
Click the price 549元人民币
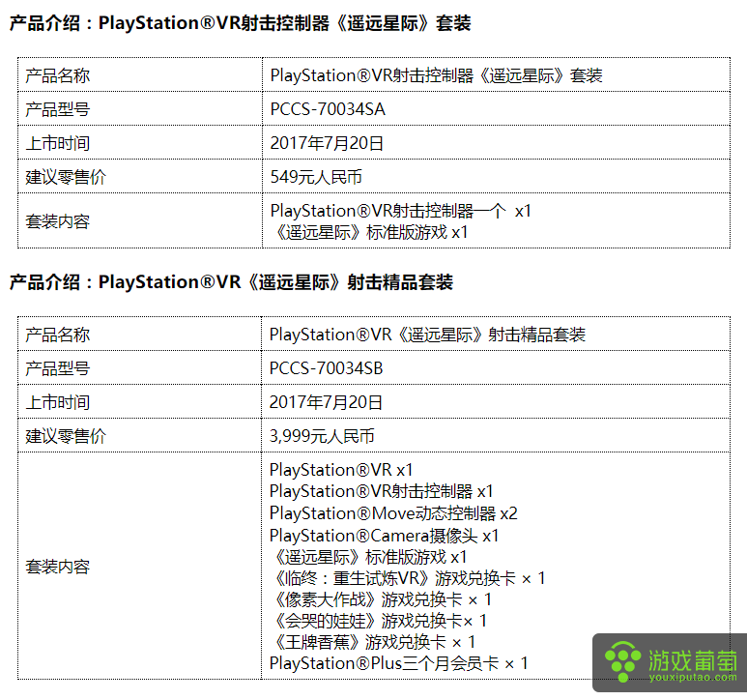click(316, 177)
